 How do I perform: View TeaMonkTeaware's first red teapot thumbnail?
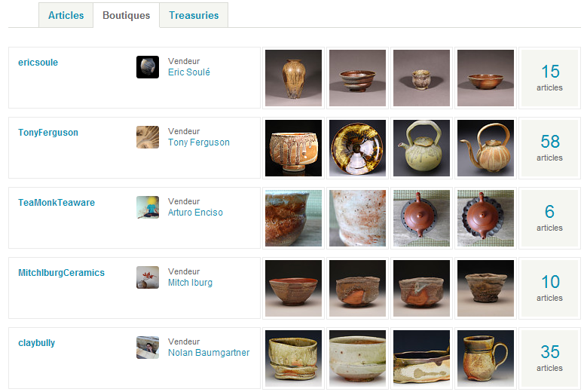coord(422,219)
